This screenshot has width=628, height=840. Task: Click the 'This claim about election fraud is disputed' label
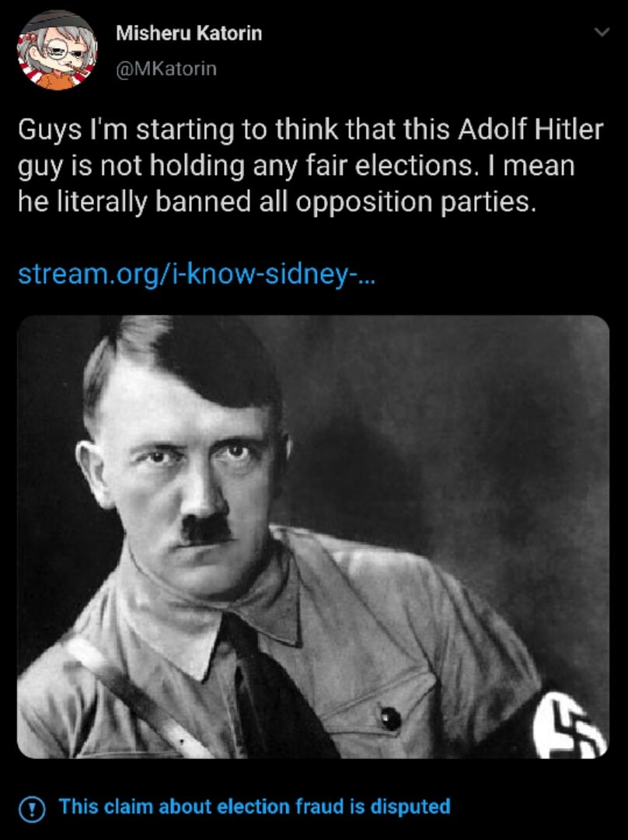point(254,807)
